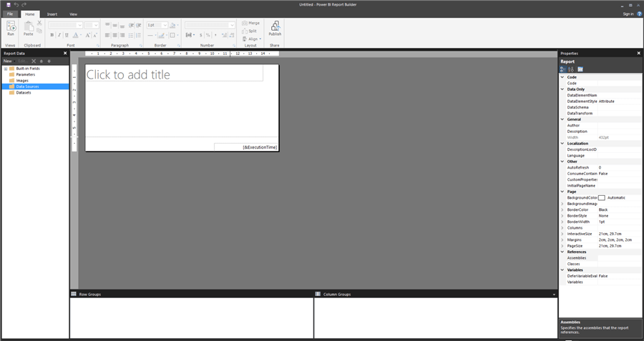The height and width of the screenshot is (341, 644).
Task: Click the delete X in Report Data toolbar
Action: click(x=34, y=61)
